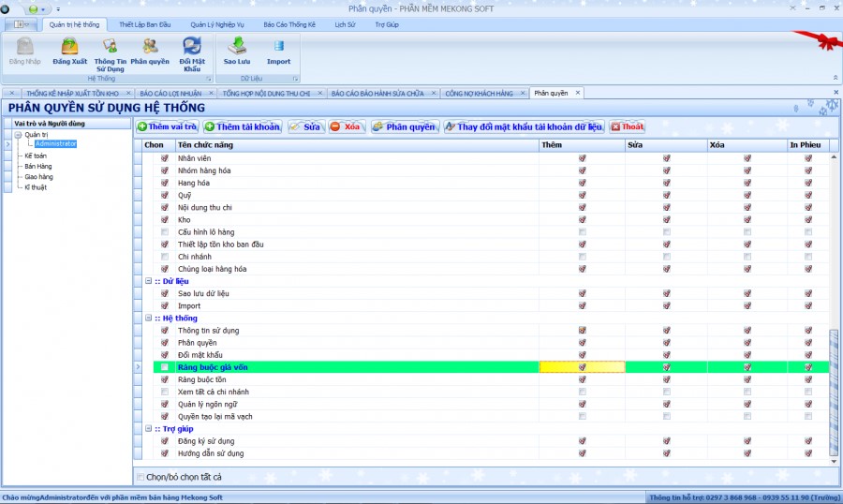Viewport: 843px width, 504px height.
Task: Close the CÔNG NỢ KHÁCH HÀNG tab
Action: pyautogui.click(x=523, y=93)
